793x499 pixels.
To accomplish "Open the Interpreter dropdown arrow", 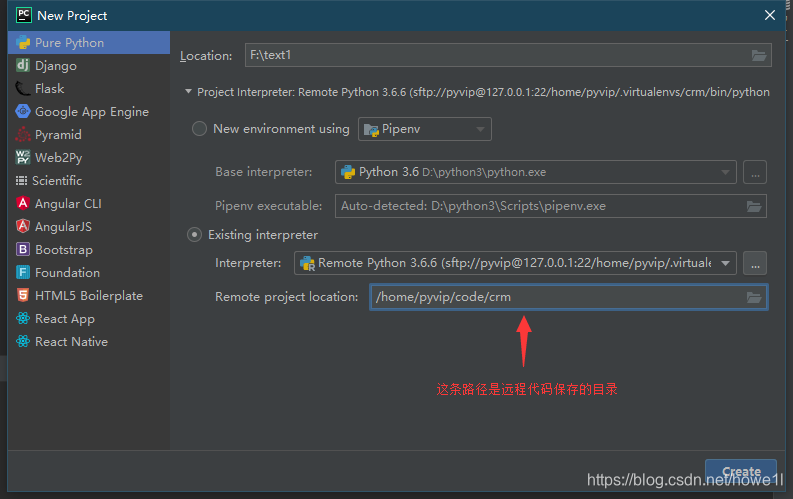I will (725, 263).
